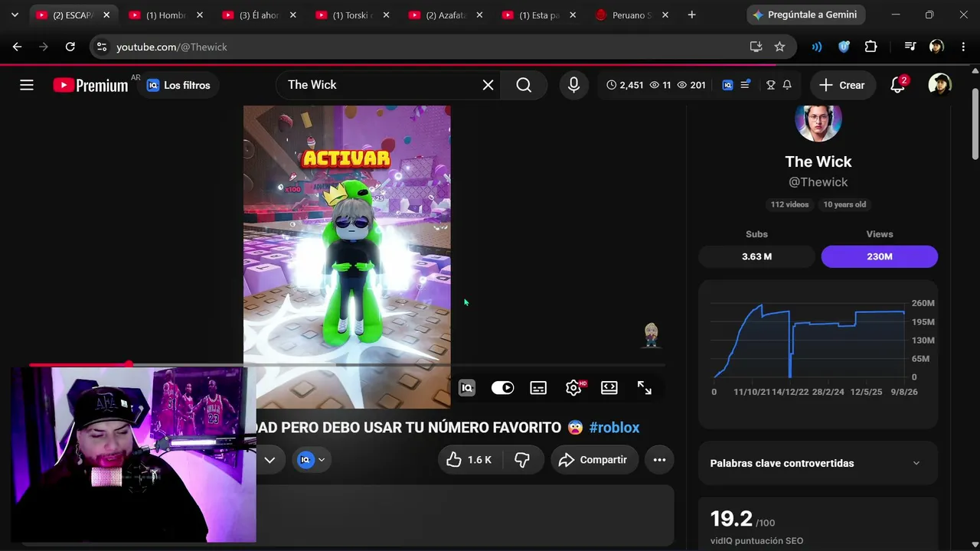Image resolution: width=980 pixels, height=551 pixels.
Task: Enter full screen video mode
Action: [645, 388]
